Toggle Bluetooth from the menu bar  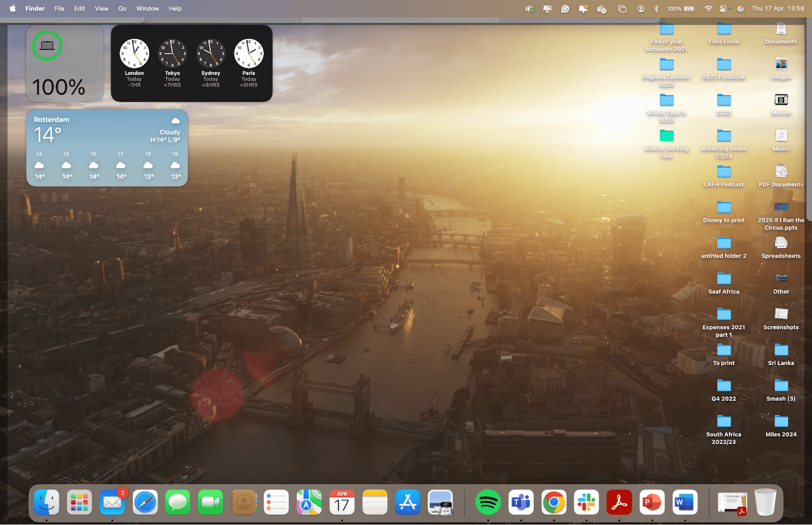(656, 8)
